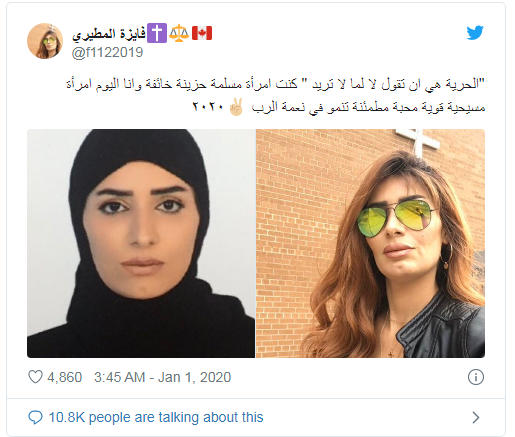Image resolution: width=515 pixels, height=437 pixels.
Task: Open the 3:45 AM - Jan 1, 2020 timestamp
Action: click(162, 377)
